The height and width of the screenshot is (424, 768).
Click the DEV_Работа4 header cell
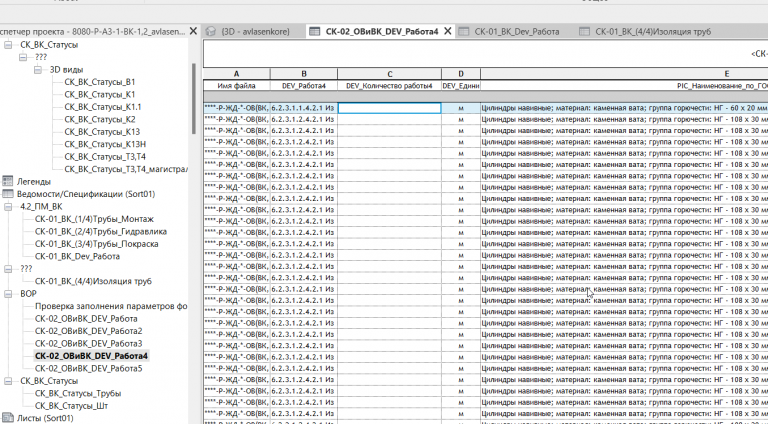(304, 86)
